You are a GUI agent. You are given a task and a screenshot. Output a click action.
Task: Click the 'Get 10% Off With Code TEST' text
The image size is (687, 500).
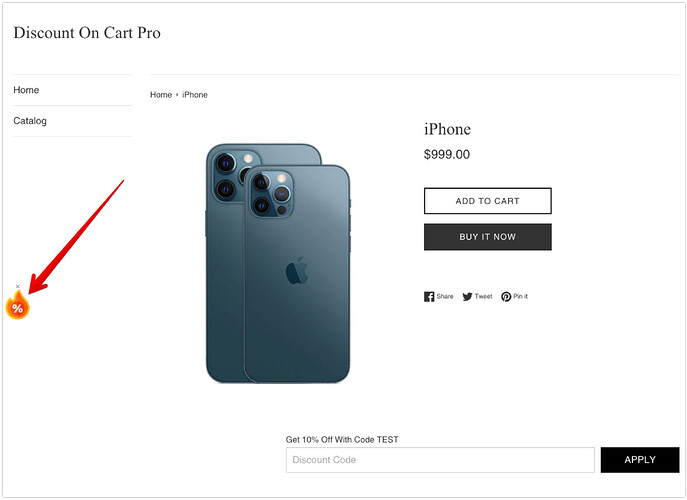click(342, 440)
